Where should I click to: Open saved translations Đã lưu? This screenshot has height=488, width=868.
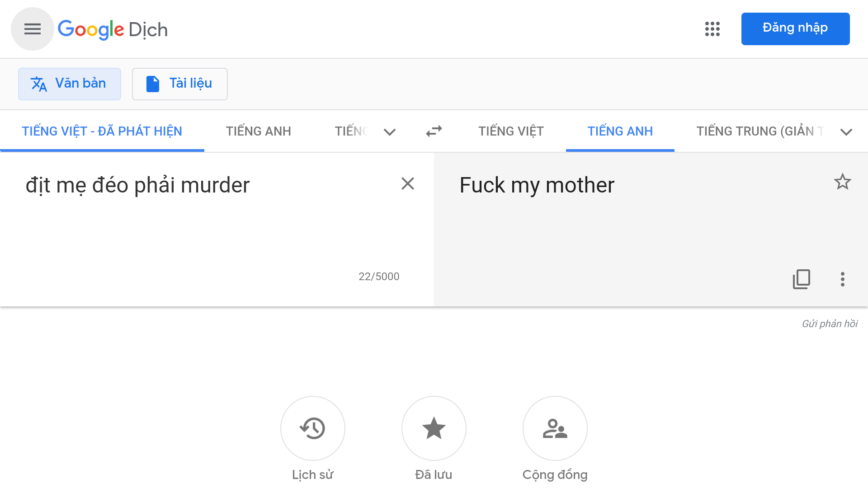pyautogui.click(x=434, y=428)
